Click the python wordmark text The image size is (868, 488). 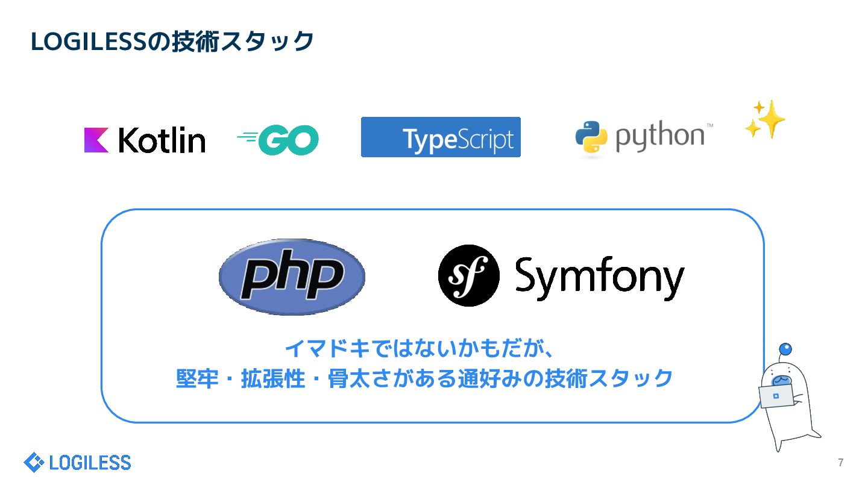(661, 137)
